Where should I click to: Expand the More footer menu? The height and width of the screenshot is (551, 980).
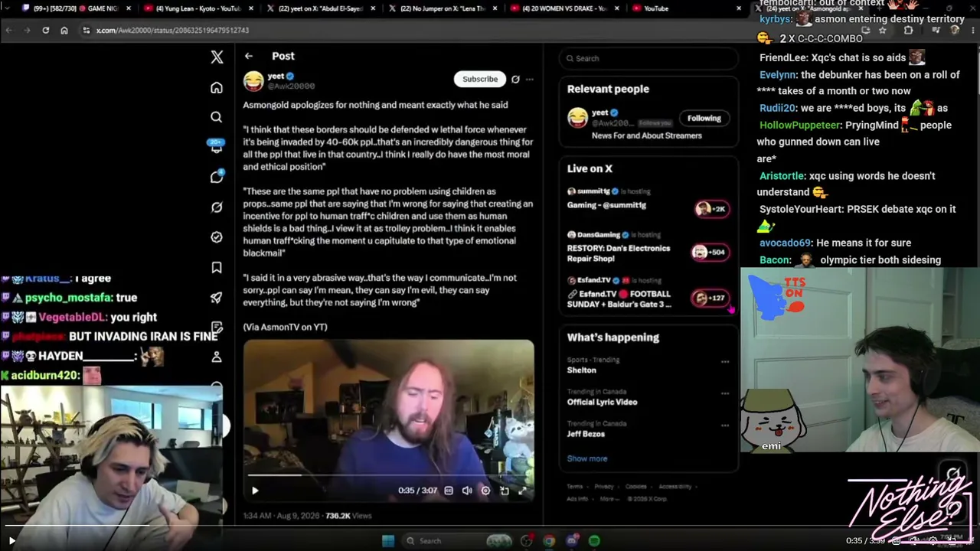610,499
